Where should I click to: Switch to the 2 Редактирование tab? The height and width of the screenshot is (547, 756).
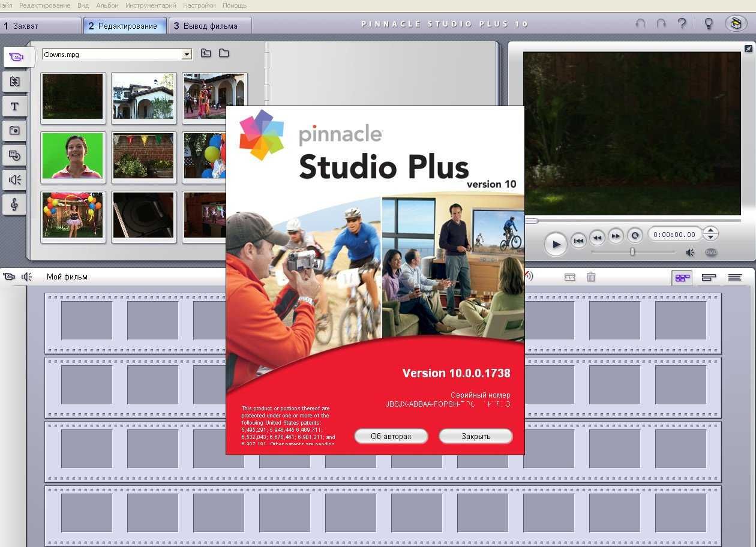125,26
